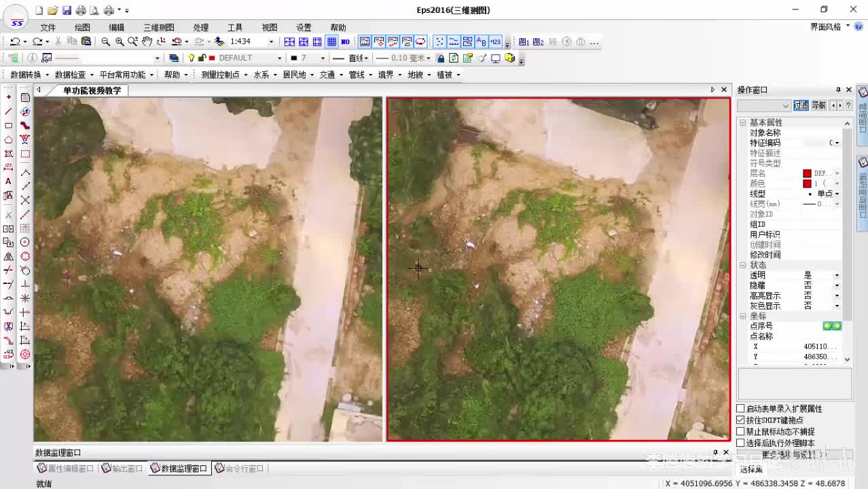Select the draw point tool

click(x=8, y=97)
